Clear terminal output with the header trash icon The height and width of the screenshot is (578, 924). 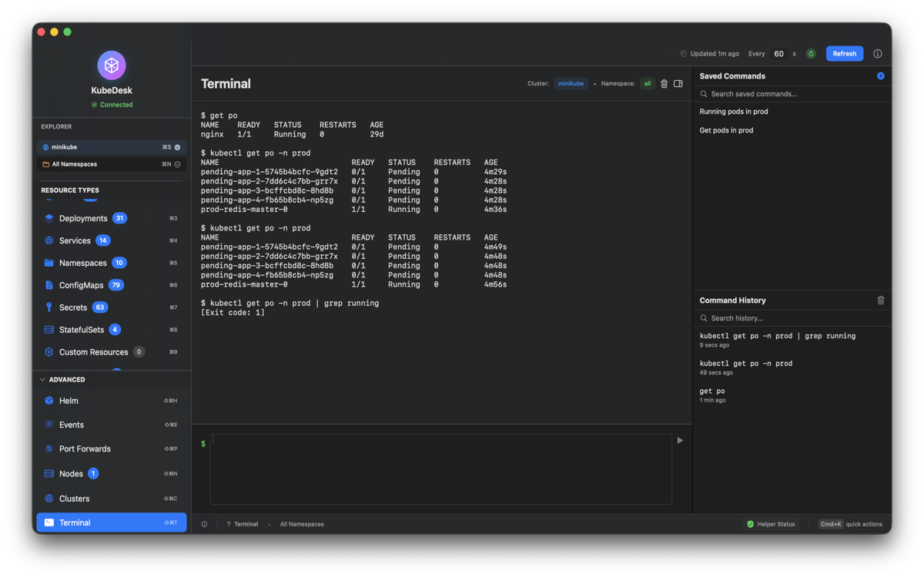664,84
